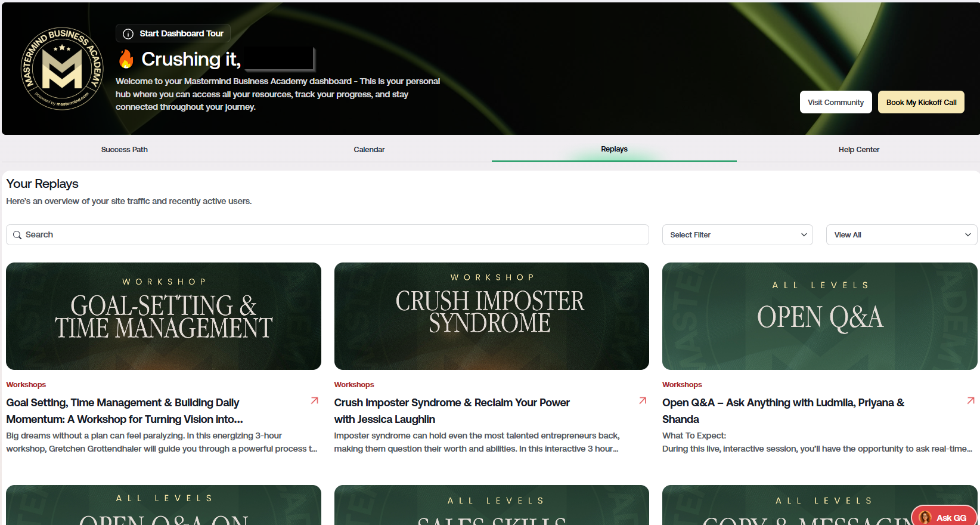Switch to the Success Path tab

(124, 150)
